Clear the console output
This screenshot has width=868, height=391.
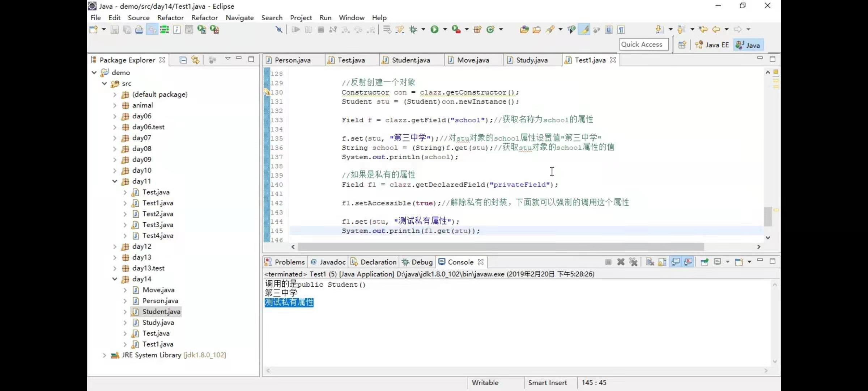pyautogui.click(x=650, y=262)
